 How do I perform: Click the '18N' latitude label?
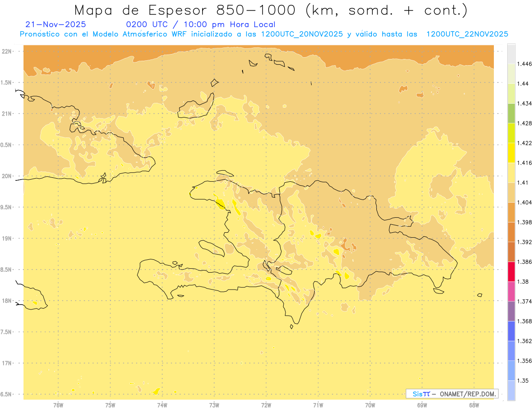(x=7, y=301)
